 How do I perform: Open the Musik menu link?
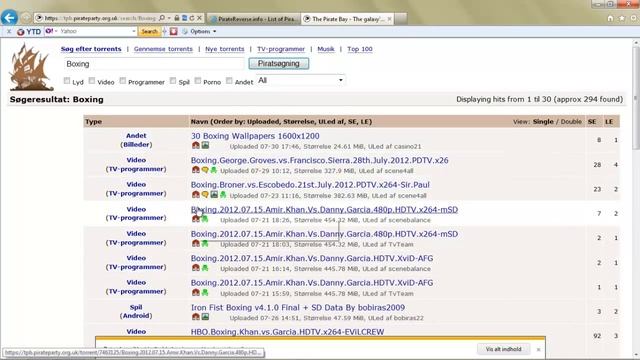coord(326,49)
